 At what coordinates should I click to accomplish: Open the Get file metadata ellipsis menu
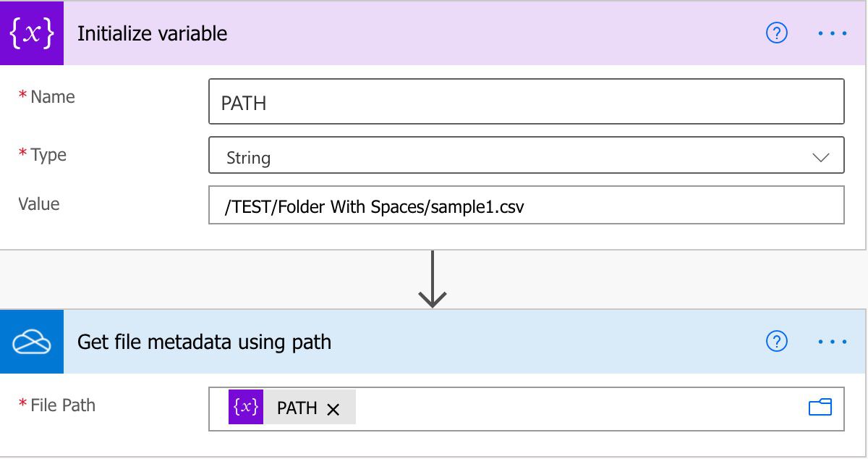point(833,341)
